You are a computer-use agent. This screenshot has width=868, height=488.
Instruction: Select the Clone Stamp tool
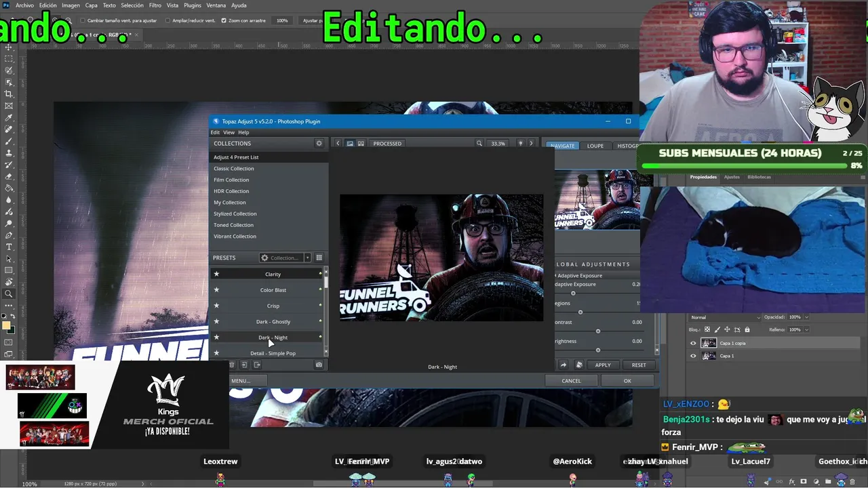coord(9,153)
